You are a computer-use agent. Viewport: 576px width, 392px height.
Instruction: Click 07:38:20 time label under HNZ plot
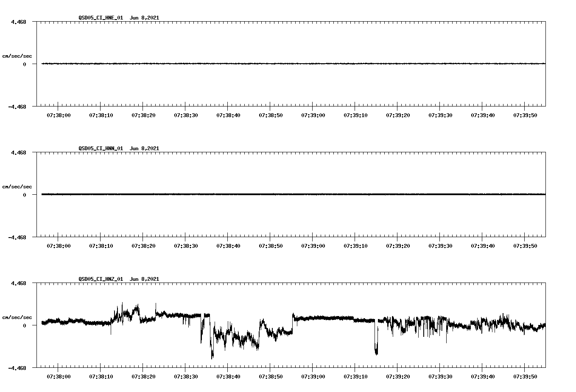coord(143,376)
